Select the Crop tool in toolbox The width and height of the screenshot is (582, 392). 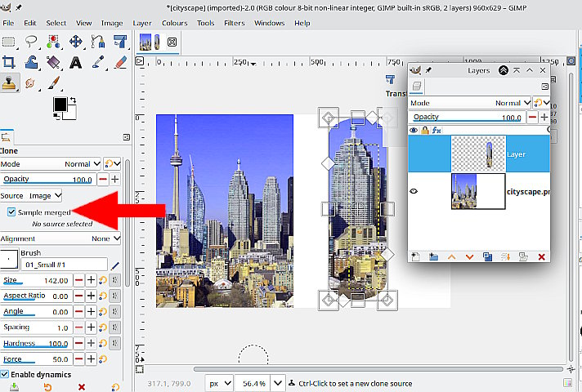(9, 62)
